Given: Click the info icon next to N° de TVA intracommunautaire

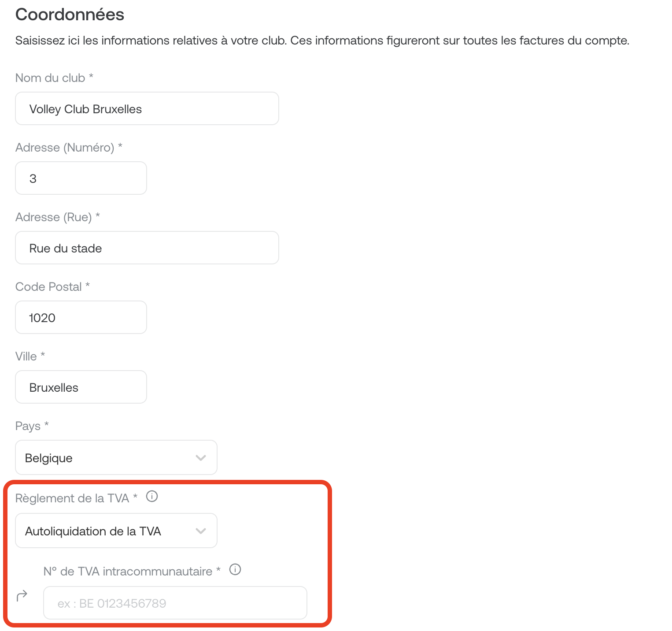Looking at the screenshot, I should point(236,570).
